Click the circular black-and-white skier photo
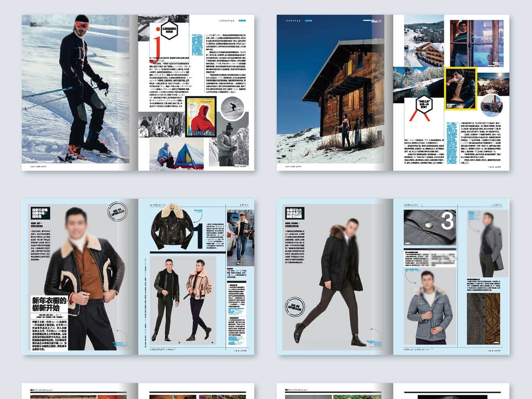Screen dimensions: 532x399 (x=232, y=108)
